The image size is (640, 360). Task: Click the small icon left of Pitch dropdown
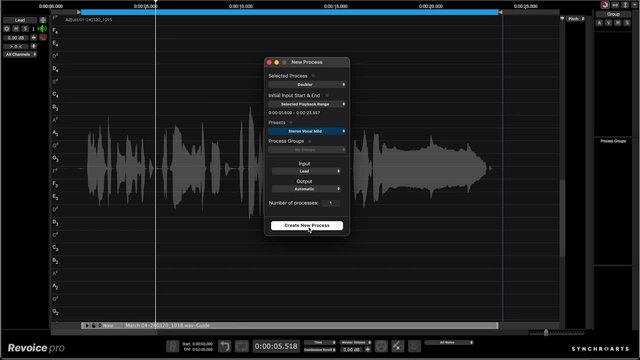pos(562,18)
